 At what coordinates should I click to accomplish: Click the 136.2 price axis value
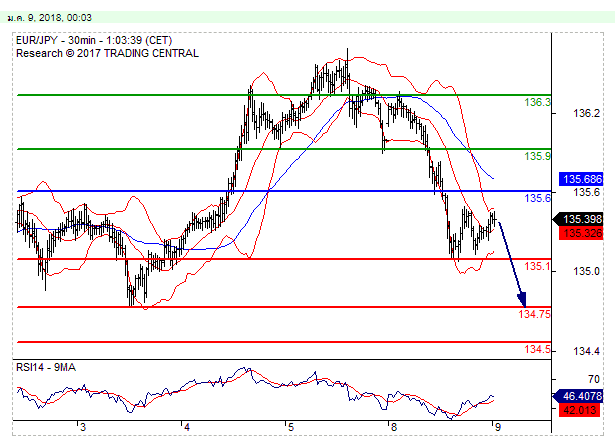coord(586,114)
